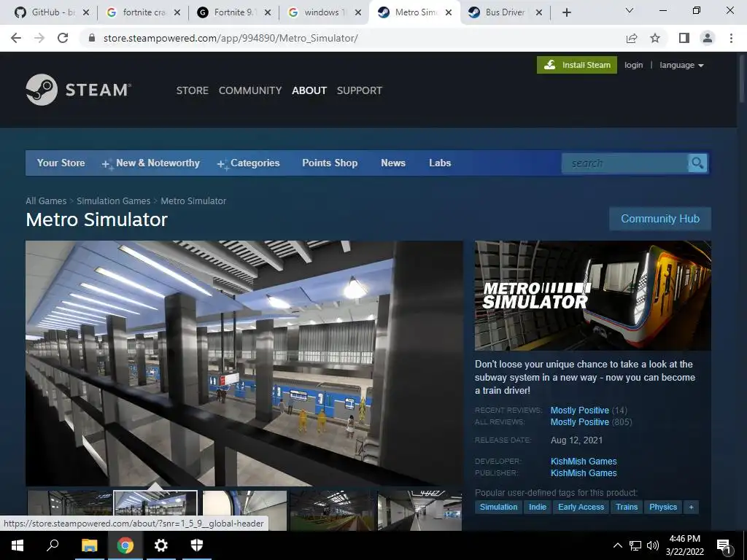Open a new browser tab
747x560 pixels.
click(x=566, y=12)
